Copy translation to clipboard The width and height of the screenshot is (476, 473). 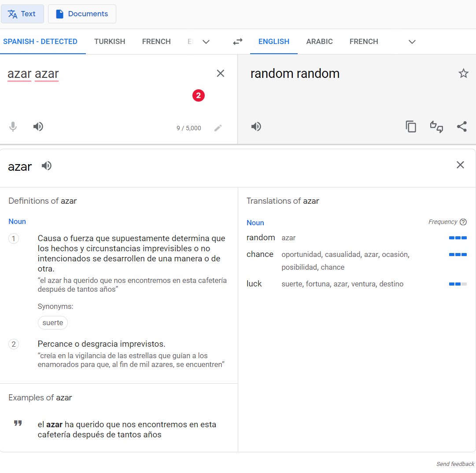pos(411,127)
